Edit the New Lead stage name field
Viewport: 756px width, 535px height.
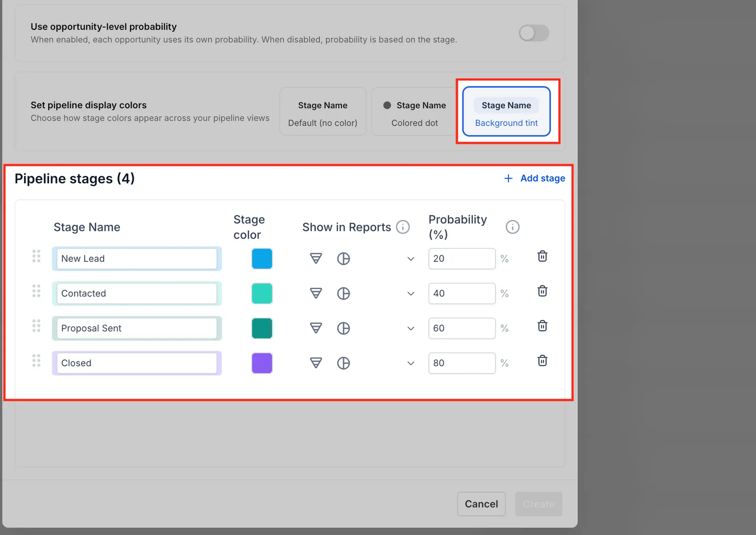[137, 259]
